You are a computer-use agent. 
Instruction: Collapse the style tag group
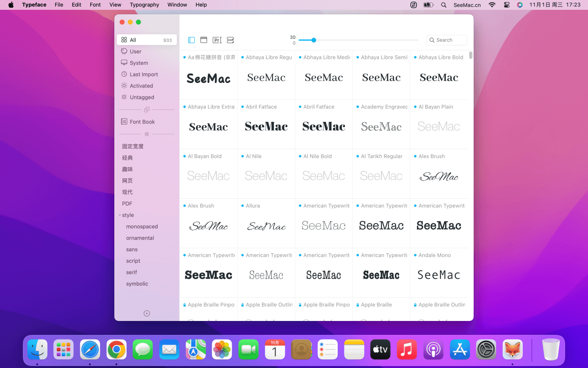[120, 215]
